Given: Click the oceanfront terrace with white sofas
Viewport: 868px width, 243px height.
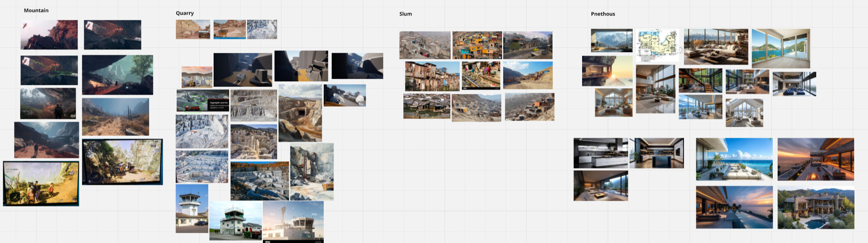Looking at the screenshot, I should (734, 159).
